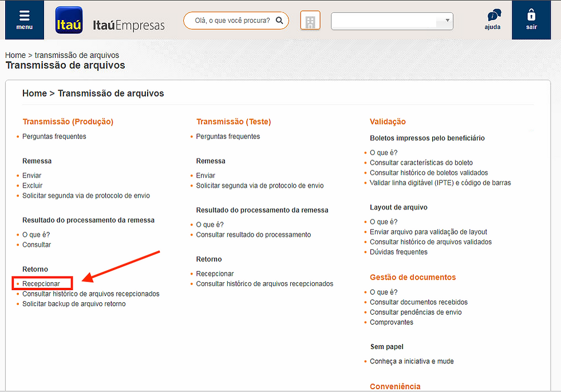Click Dúvidas frequentes link
Viewport: 561px width, 392px height.
(398, 252)
